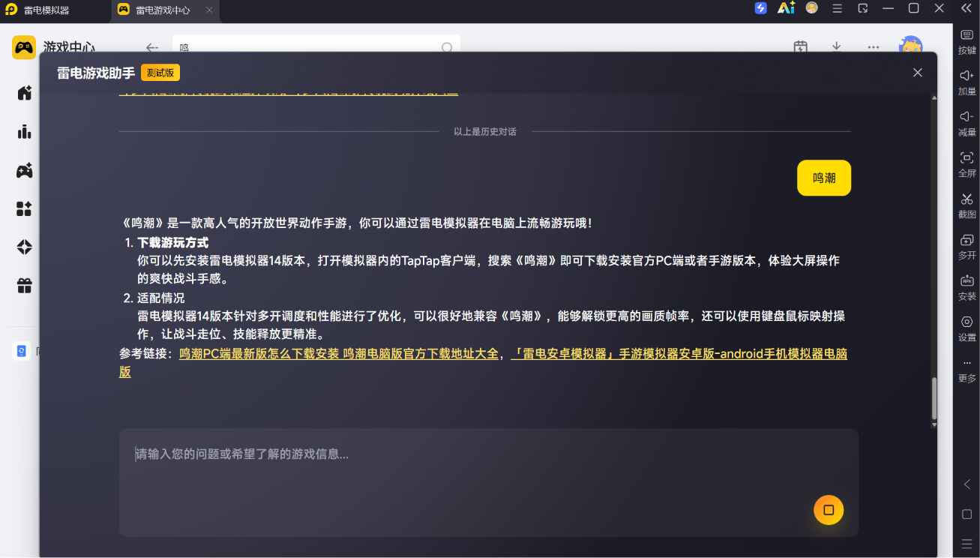Screen dimensions: 980x558
Task: Click the 安装 APK install icon
Action: [x=967, y=287]
